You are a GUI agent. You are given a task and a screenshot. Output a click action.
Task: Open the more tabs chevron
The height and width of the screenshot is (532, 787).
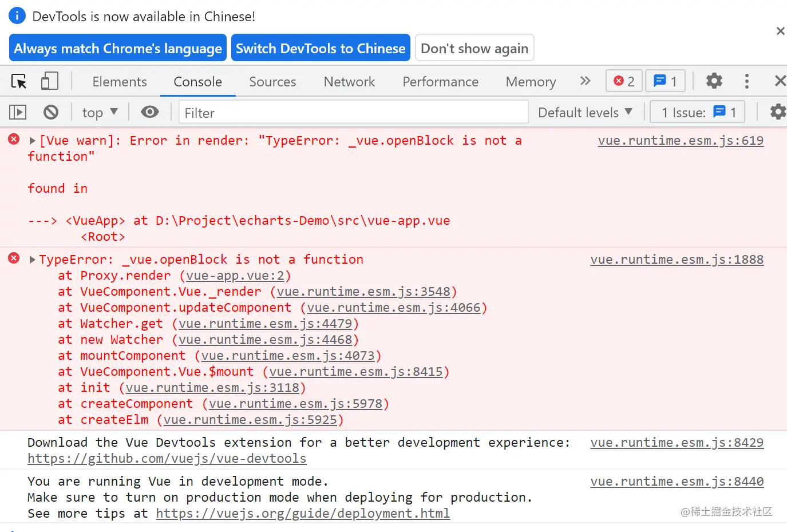pos(585,81)
